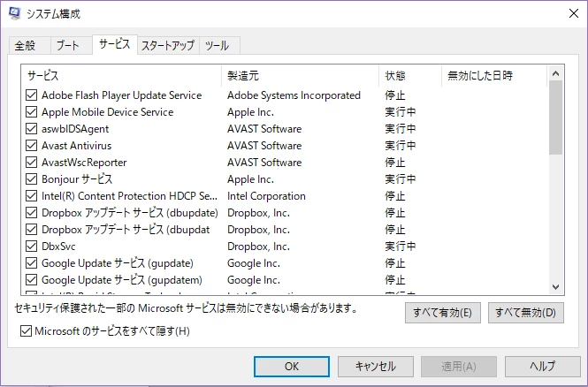Click the scrollbar down arrow

pos(556,287)
